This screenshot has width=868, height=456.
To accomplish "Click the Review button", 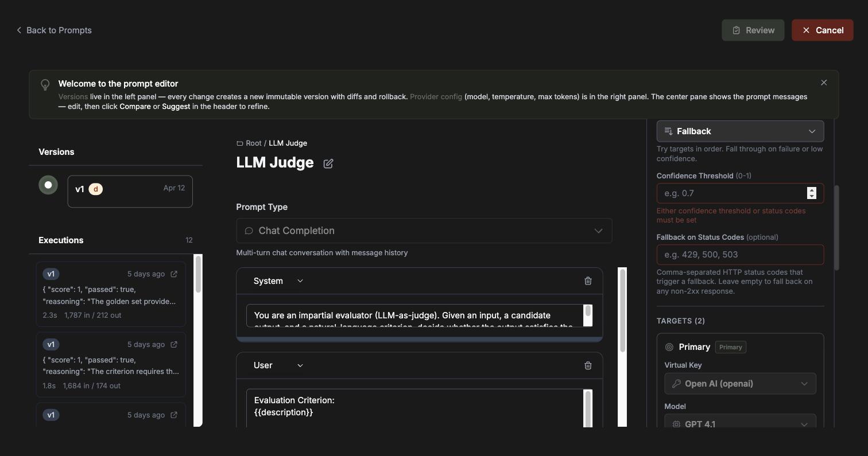I will 753,30.
